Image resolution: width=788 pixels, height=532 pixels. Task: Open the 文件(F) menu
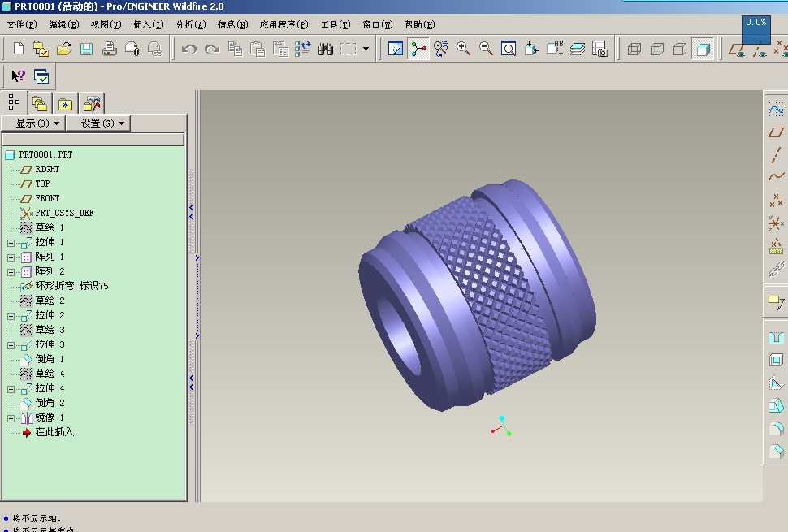pyautogui.click(x=22, y=24)
